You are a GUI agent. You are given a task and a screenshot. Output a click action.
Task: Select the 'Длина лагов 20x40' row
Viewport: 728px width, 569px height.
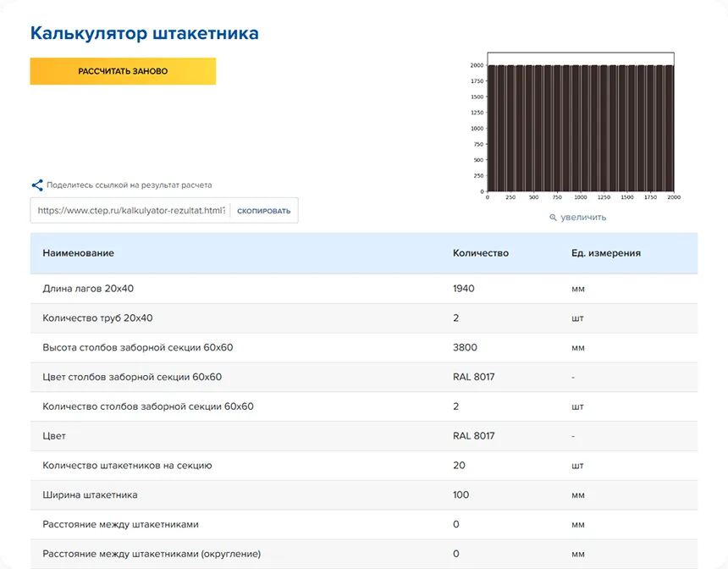click(88, 289)
